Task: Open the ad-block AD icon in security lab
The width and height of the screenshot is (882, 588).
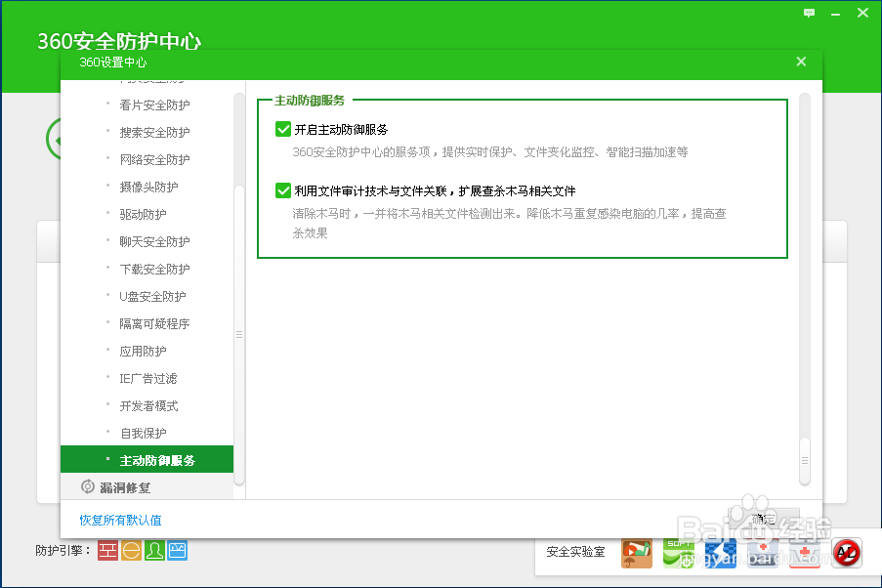Action: pos(847,554)
